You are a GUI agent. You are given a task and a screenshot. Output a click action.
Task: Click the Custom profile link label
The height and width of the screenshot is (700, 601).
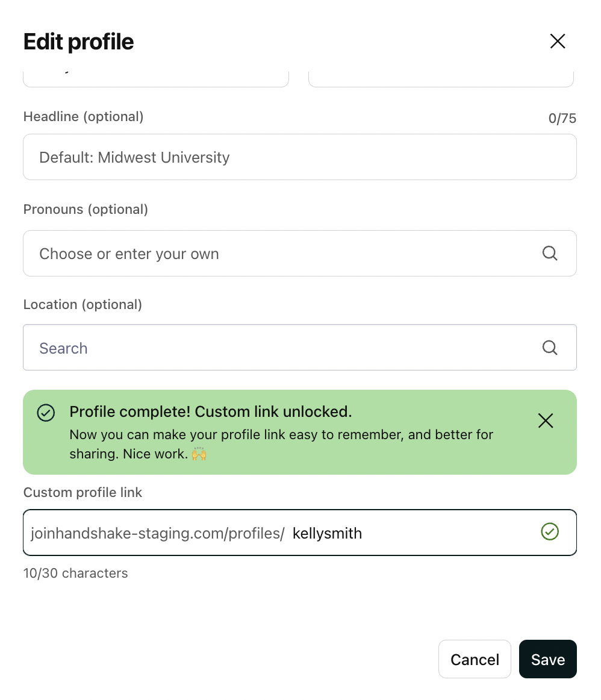pos(83,492)
